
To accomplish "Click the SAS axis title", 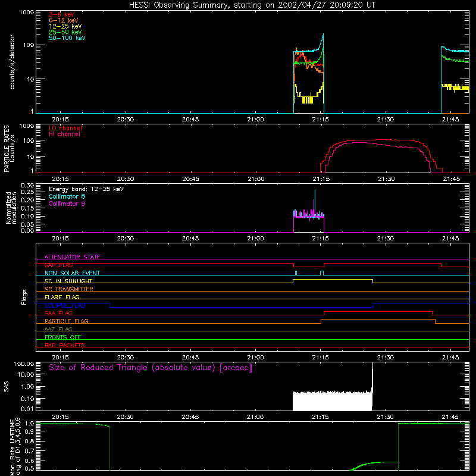I will 7,387.
